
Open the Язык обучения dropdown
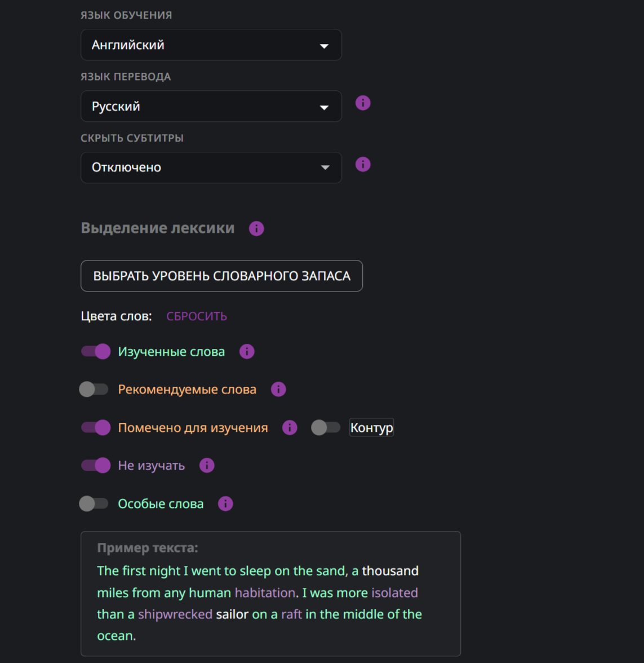[211, 45]
